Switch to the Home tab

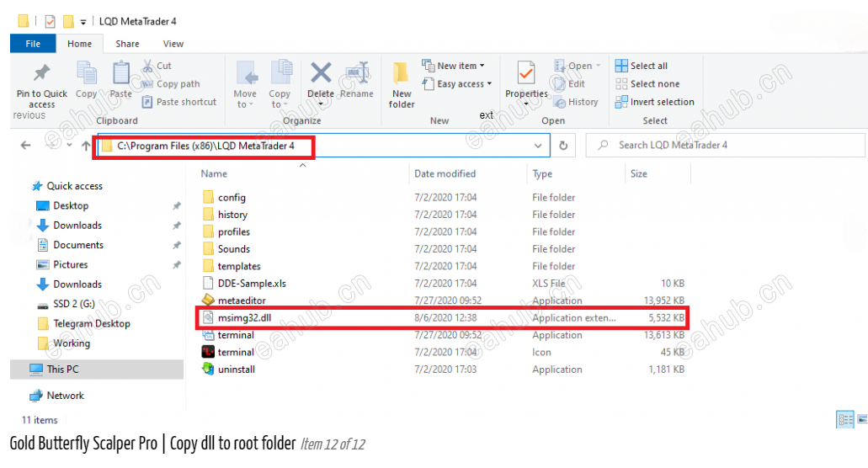coord(80,44)
